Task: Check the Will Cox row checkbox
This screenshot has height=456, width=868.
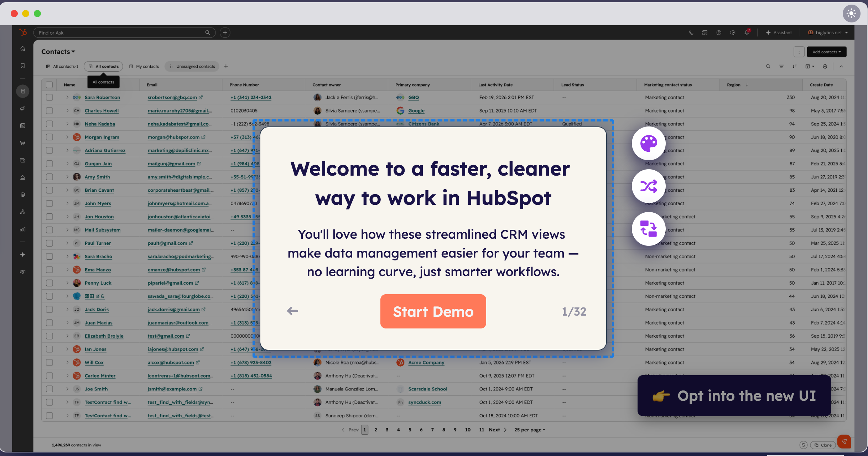Action: pos(49,362)
